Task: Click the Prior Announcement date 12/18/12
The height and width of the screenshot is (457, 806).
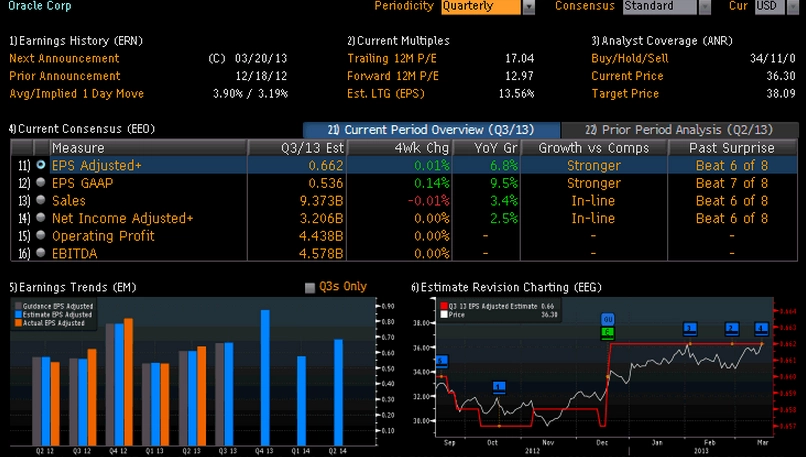Action: coord(261,76)
